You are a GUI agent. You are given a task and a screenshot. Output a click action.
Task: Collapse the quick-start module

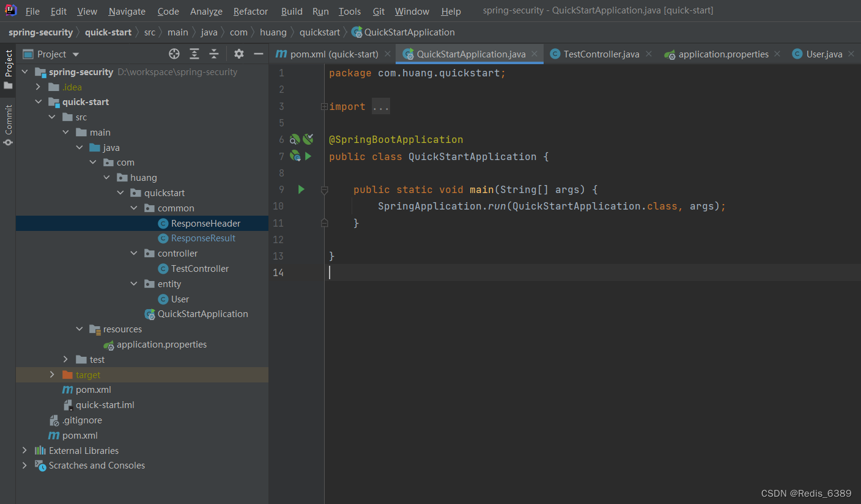39,102
